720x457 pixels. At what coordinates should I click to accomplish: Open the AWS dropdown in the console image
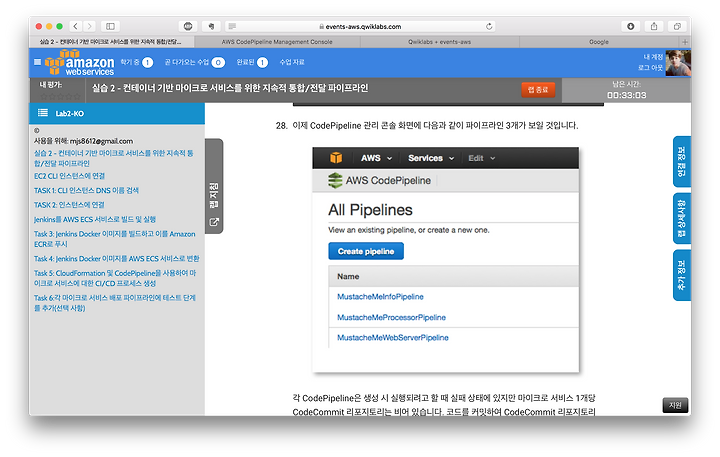(x=376, y=158)
